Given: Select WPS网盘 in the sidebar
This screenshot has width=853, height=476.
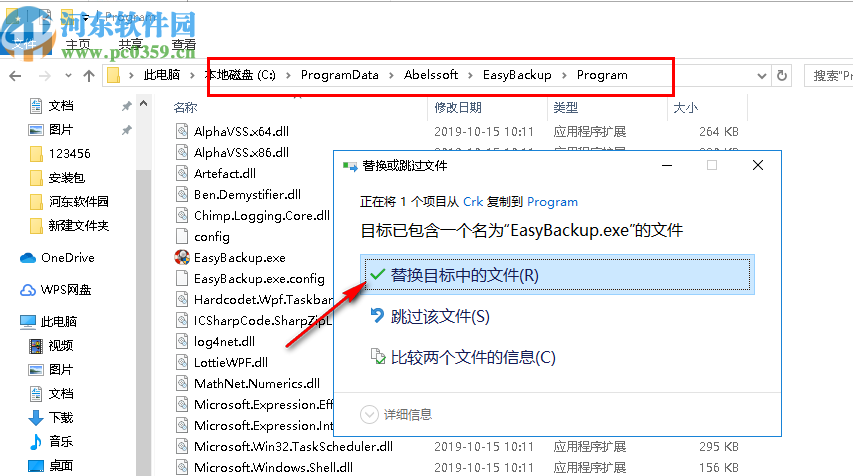Looking at the screenshot, I should coord(65,289).
